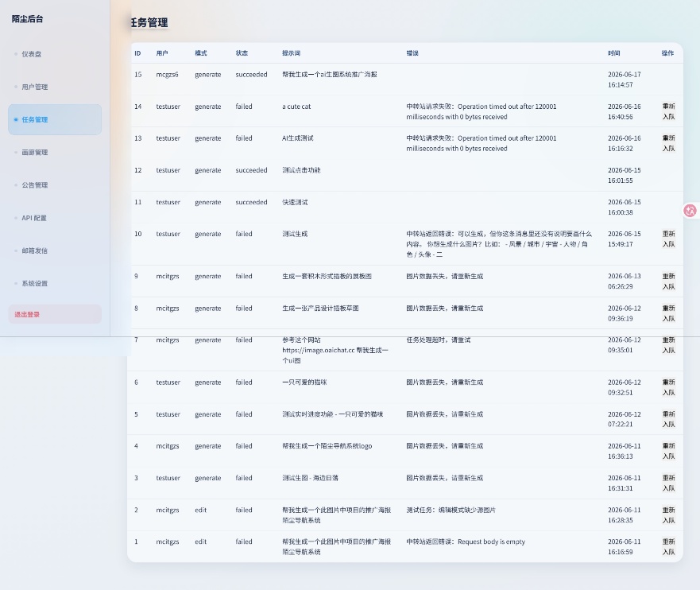Click the red 退出登录 button

[x=55, y=314]
